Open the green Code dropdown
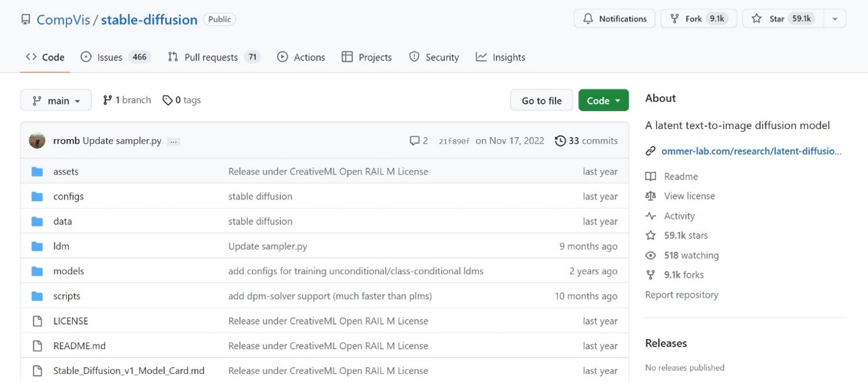 [603, 101]
